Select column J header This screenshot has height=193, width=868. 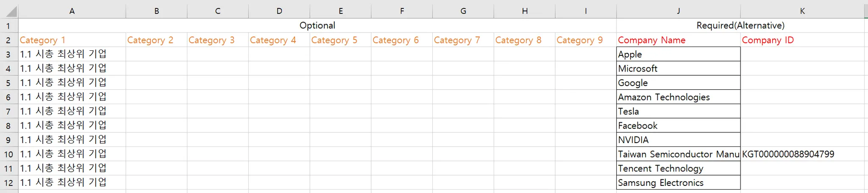[x=678, y=11]
